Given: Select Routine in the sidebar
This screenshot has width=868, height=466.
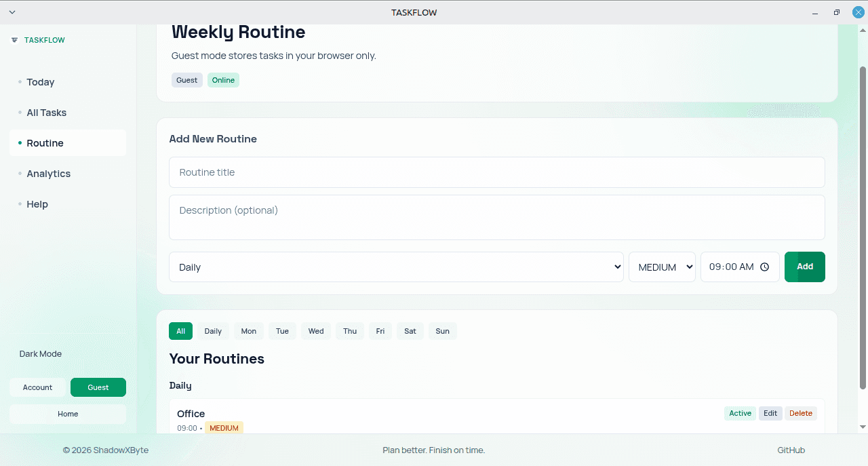Looking at the screenshot, I should [68, 143].
